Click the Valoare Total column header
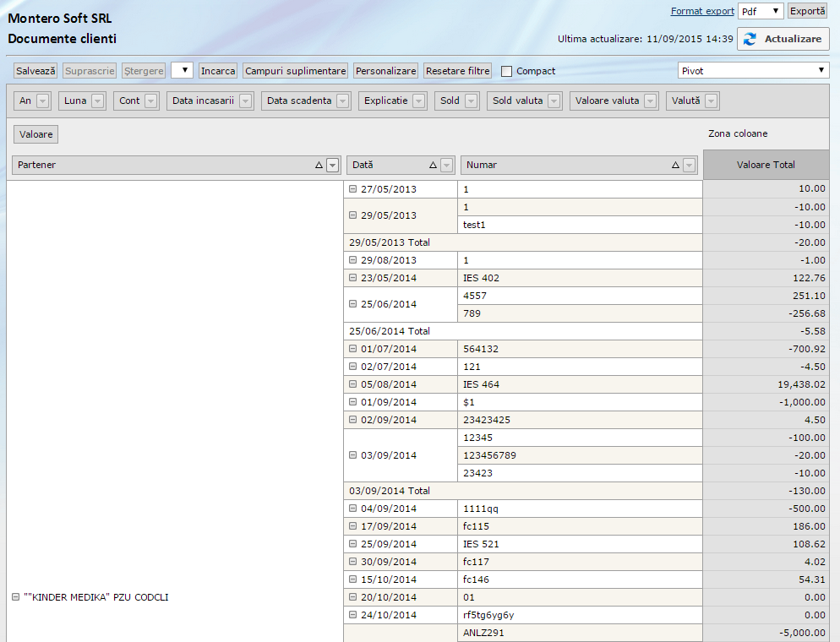The width and height of the screenshot is (840, 642). (x=766, y=165)
